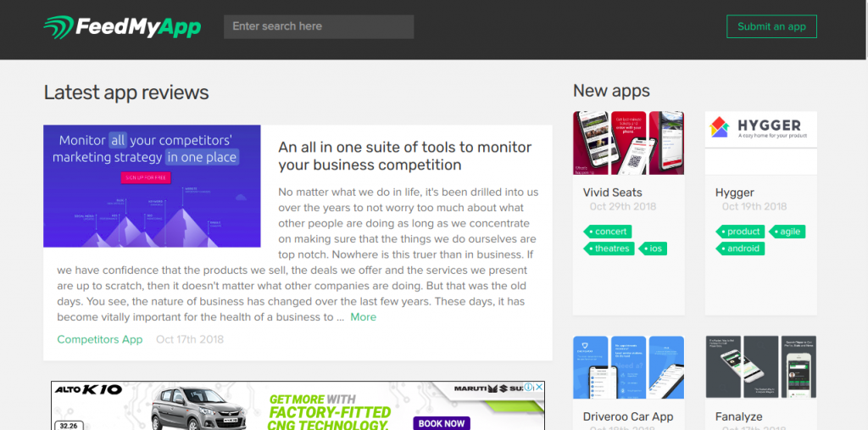This screenshot has height=430, width=868.
Task: Select the theatres tag
Action: 609,249
